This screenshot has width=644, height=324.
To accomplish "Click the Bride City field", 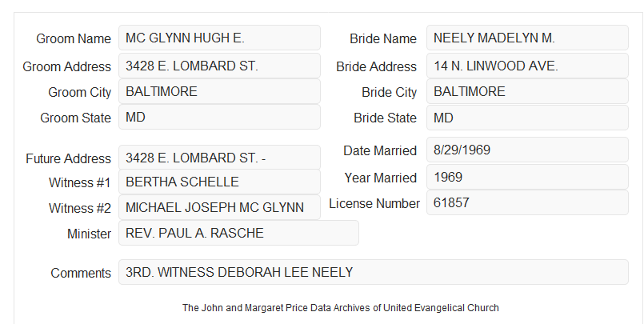I will tap(527, 91).
